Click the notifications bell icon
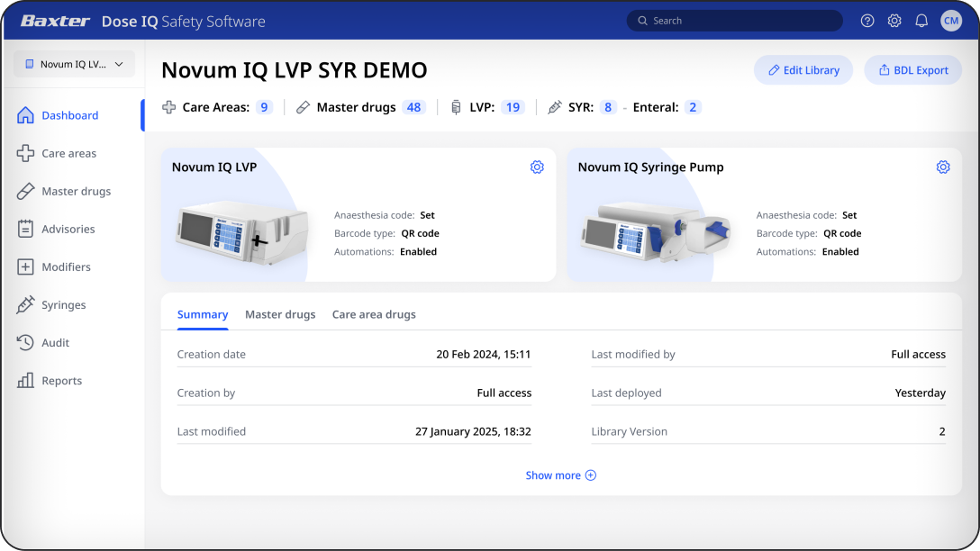The image size is (980, 551). [921, 20]
